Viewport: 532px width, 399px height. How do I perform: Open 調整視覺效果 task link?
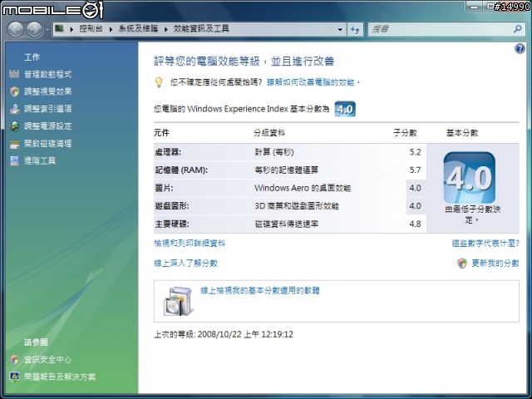[x=48, y=91]
